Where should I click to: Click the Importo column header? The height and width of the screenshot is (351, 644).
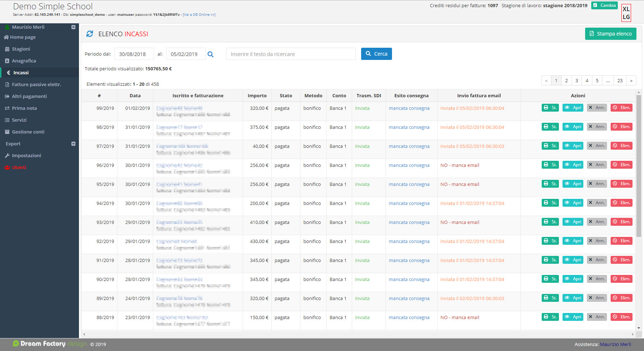pyautogui.click(x=257, y=96)
